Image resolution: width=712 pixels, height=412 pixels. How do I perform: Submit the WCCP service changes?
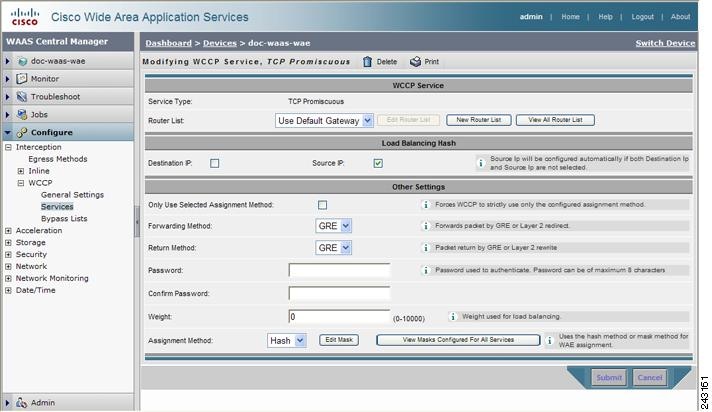pyautogui.click(x=609, y=377)
